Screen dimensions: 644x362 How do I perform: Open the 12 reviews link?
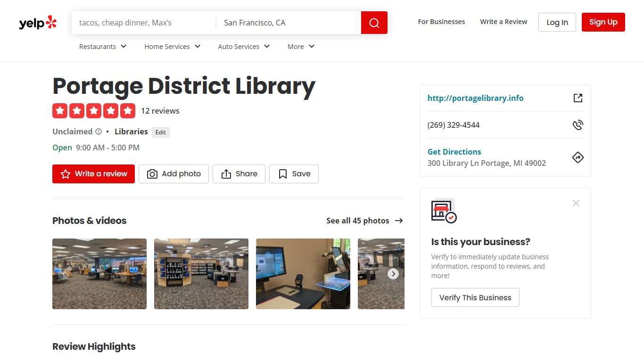pyautogui.click(x=160, y=111)
